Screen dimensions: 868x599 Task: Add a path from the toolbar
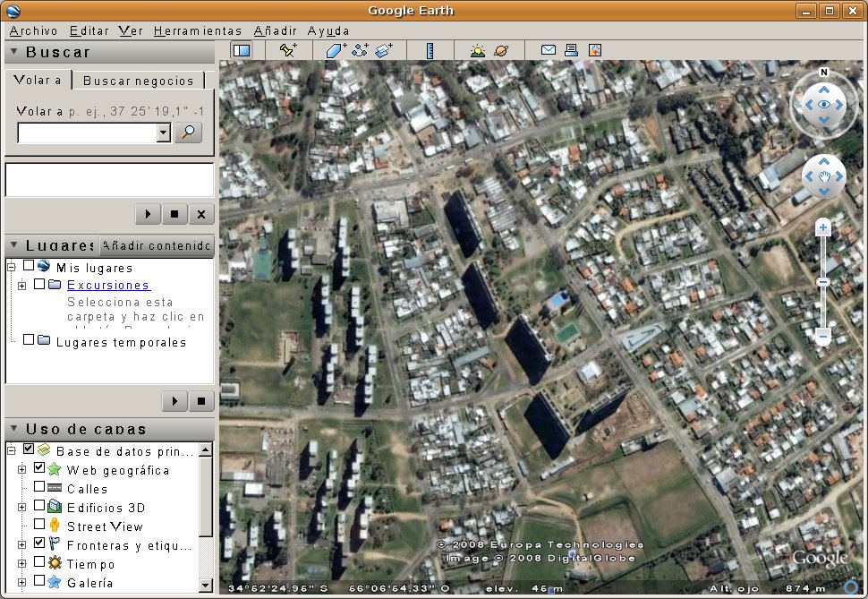point(360,50)
